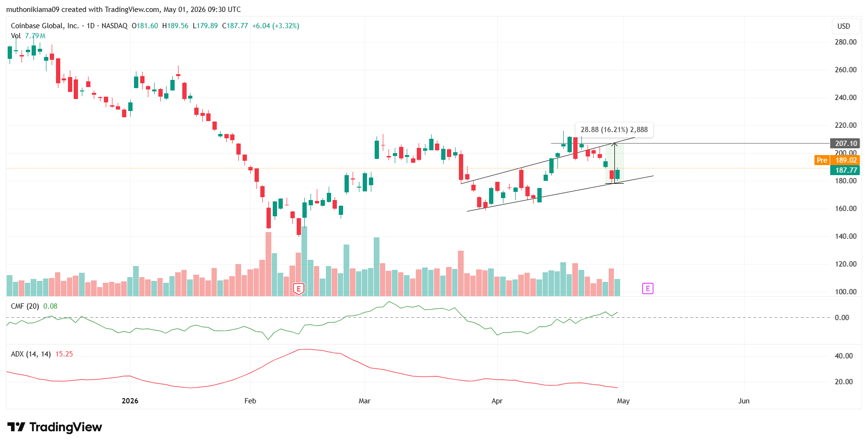The image size is (868, 445).
Task: Click the Vol 7.79 M volume legend
Action: click(x=28, y=36)
